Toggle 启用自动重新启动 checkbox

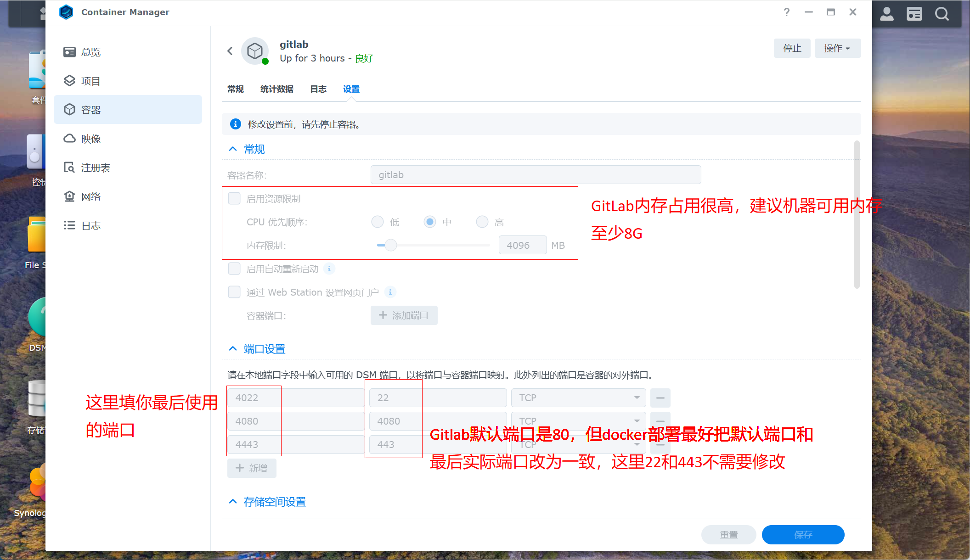pos(234,269)
